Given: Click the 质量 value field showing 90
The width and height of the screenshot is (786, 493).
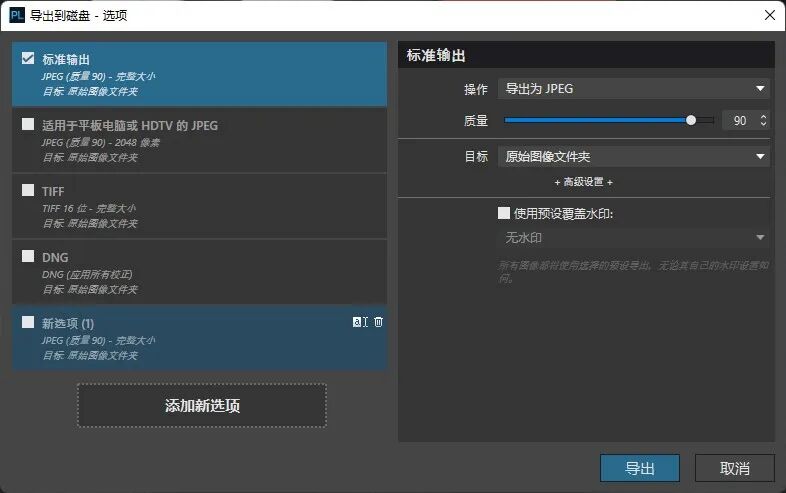Looking at the screenshot, I should point(739,120).
